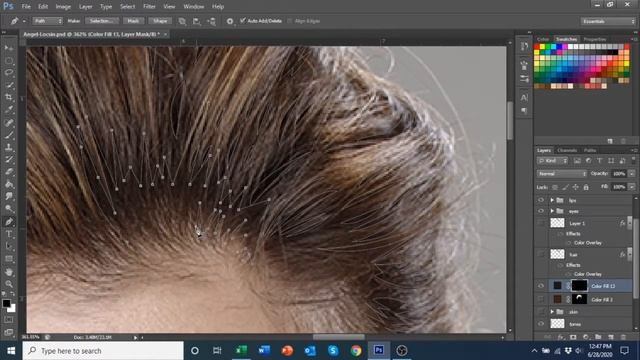Switch to the Channels tab
The image size is (640, 360).
(567, 151)
